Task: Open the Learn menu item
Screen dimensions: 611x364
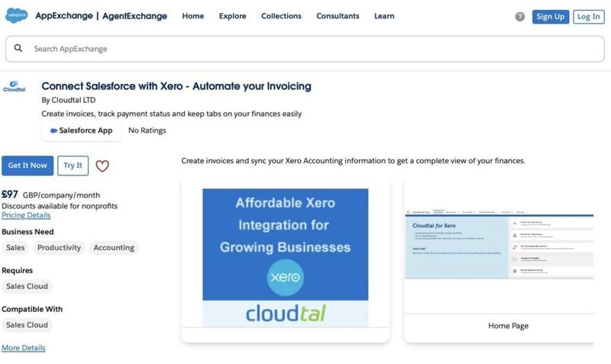Action: [384, 16]
